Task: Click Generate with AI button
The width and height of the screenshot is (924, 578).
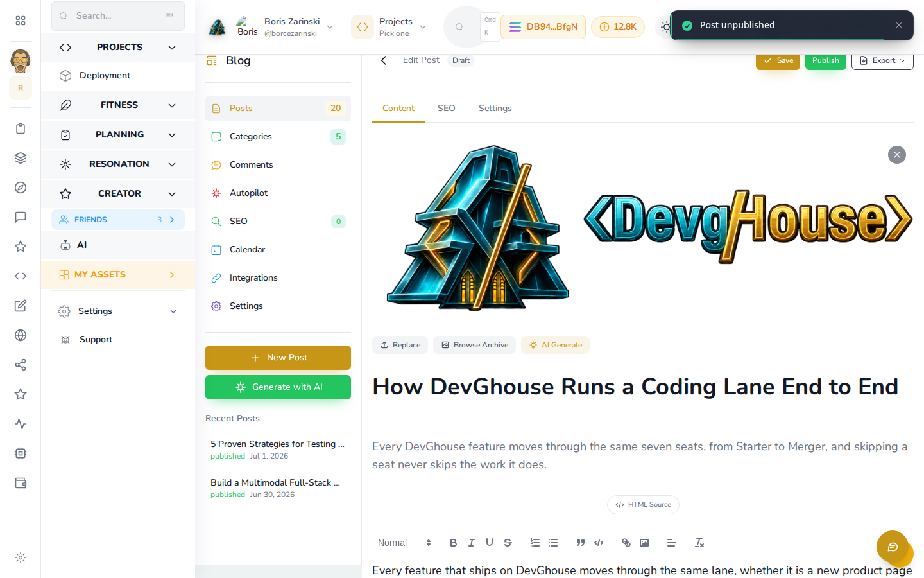Action: click(x=278, y=387)
